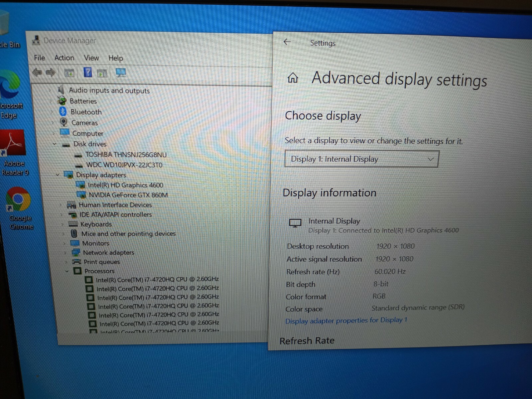Viewport: 532px width, 399px height.
Task: Open the File menu in Device Manager
Action: tap(39, 58)
